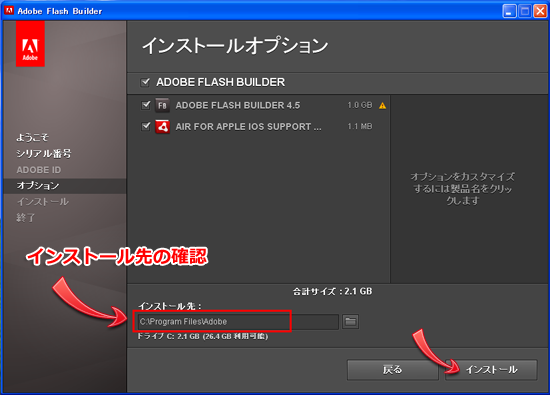Open the browse folder icon for install location

350,322
